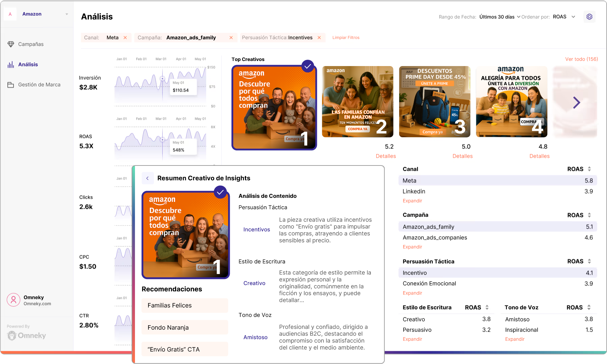Click the Campañas diamond icon

click(x=11, y=44)
